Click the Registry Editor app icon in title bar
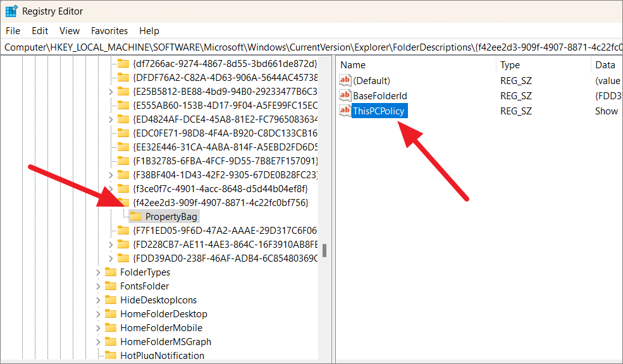Image resolution: width=623 pixels, height=364 pixels. [x=11, y=11]
